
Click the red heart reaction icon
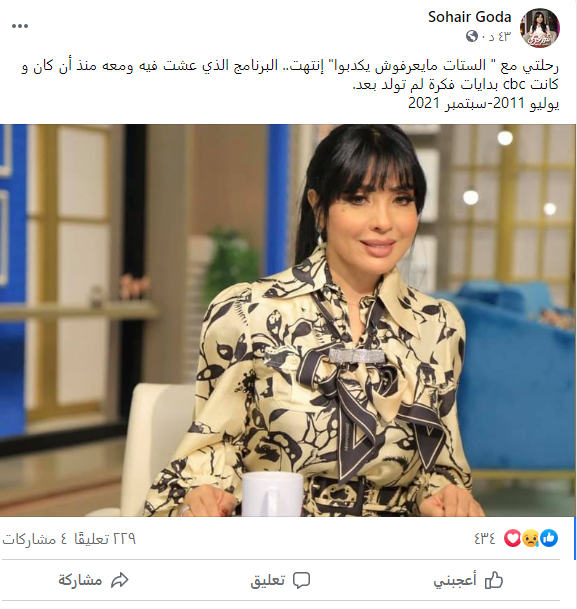click(513, 538)
